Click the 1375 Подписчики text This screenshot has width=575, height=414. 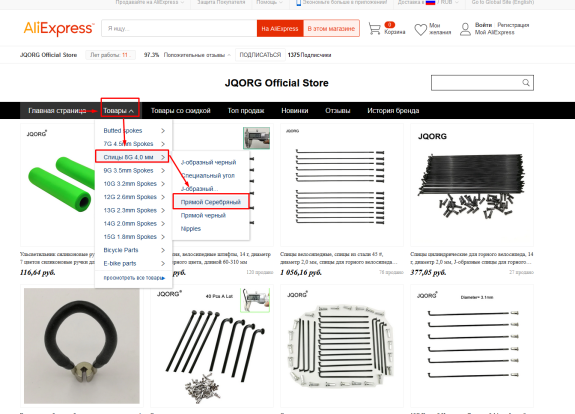310,55
